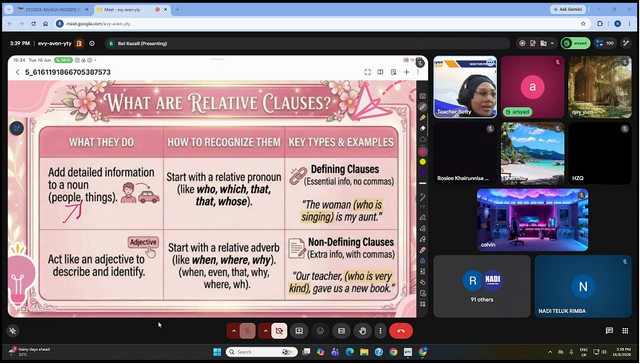Screen dimensions: 640x364
Task: Click the plus icon in the document header
Action: (x=407, y=72)
